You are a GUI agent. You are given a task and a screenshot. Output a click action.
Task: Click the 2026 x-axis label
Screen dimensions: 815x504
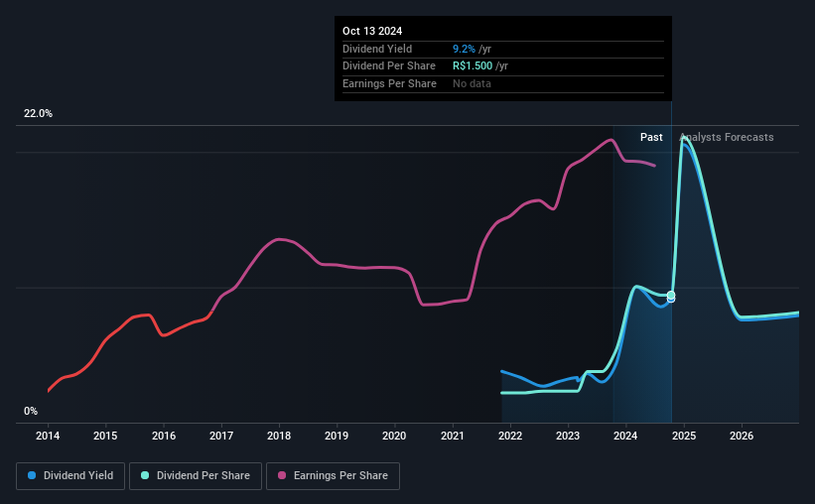(742, 436)
